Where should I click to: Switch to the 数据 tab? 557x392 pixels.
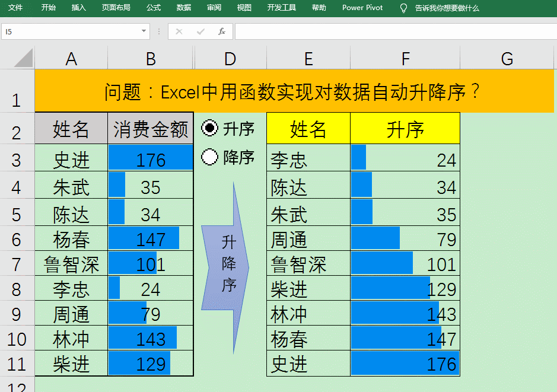(x=184, y=8)
